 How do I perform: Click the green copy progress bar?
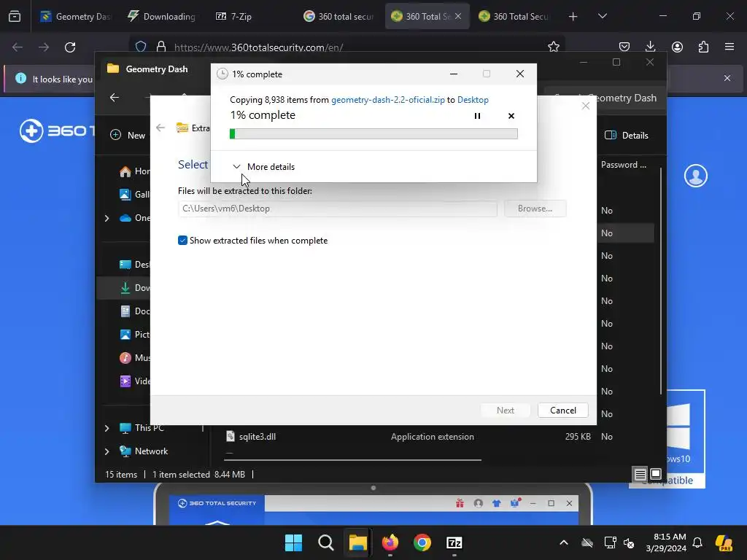tap(373, 134)
